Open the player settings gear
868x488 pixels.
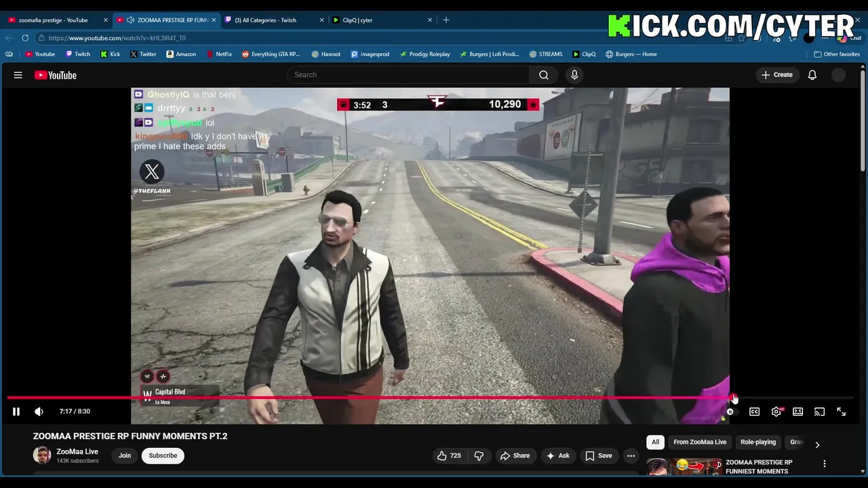pos(776,411)
